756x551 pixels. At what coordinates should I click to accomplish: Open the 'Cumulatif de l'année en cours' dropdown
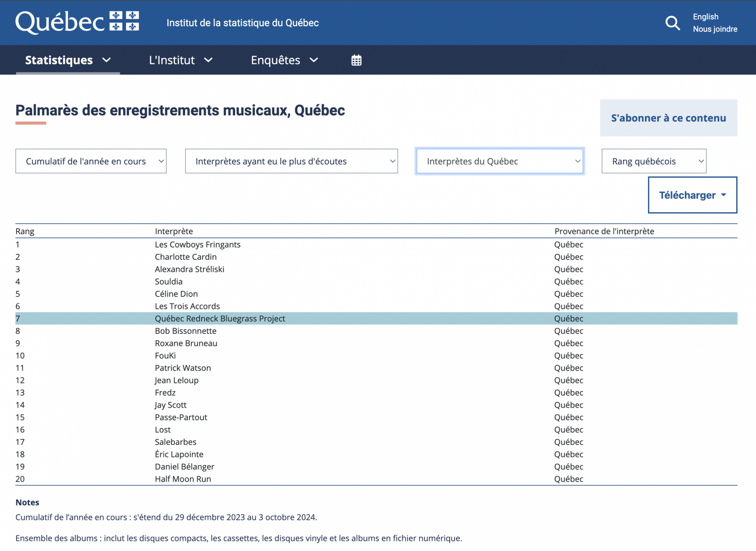[x=90, y=161]
